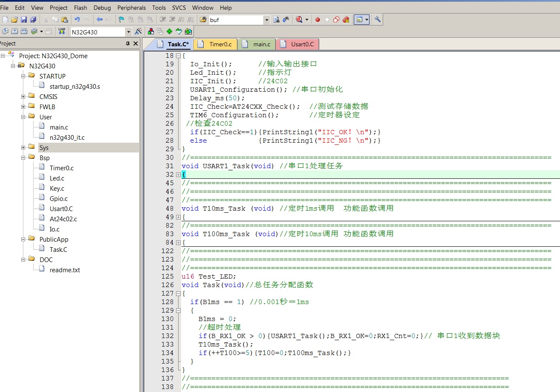Comment out the selected lines
The width and height of the screenshot is (560, 392).
(182, 20)
